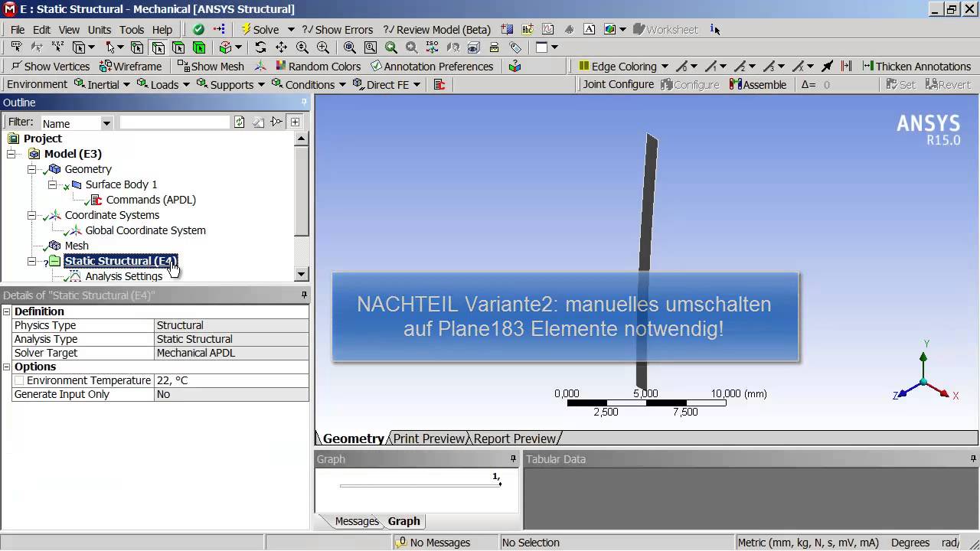This screenshot has height=551, width=980.
Task: Open the Solve dropdown arrow
Action: 291,29
